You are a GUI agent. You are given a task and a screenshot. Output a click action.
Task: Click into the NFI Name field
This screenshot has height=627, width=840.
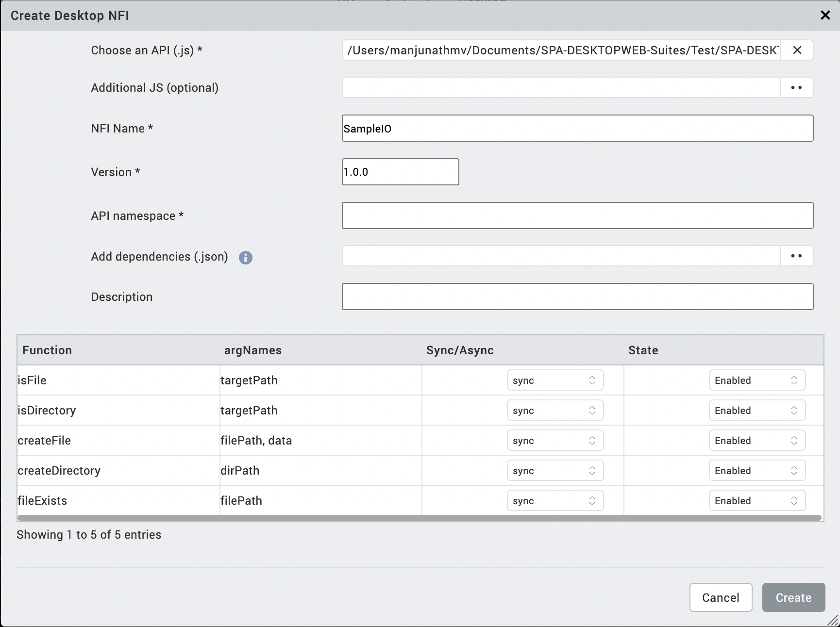coord(577,129)
